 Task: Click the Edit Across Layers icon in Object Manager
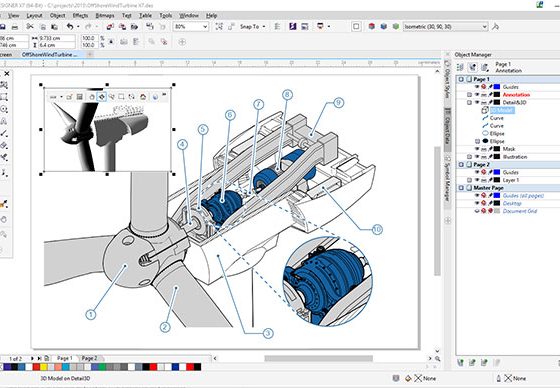point(472,67)
